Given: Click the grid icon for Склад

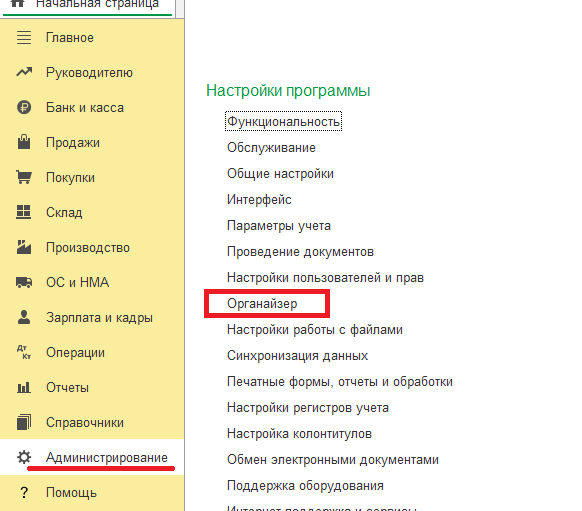Looking at the screenshot, I should (x=24, y=212).
